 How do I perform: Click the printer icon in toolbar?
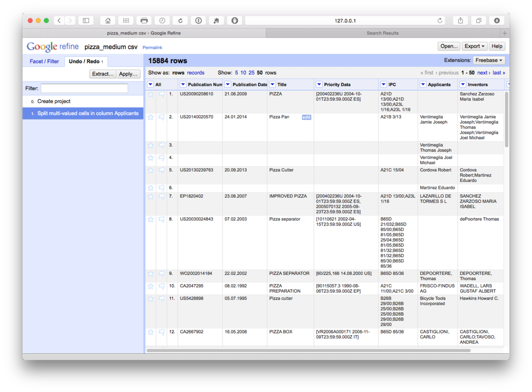(x=144, y=21)
